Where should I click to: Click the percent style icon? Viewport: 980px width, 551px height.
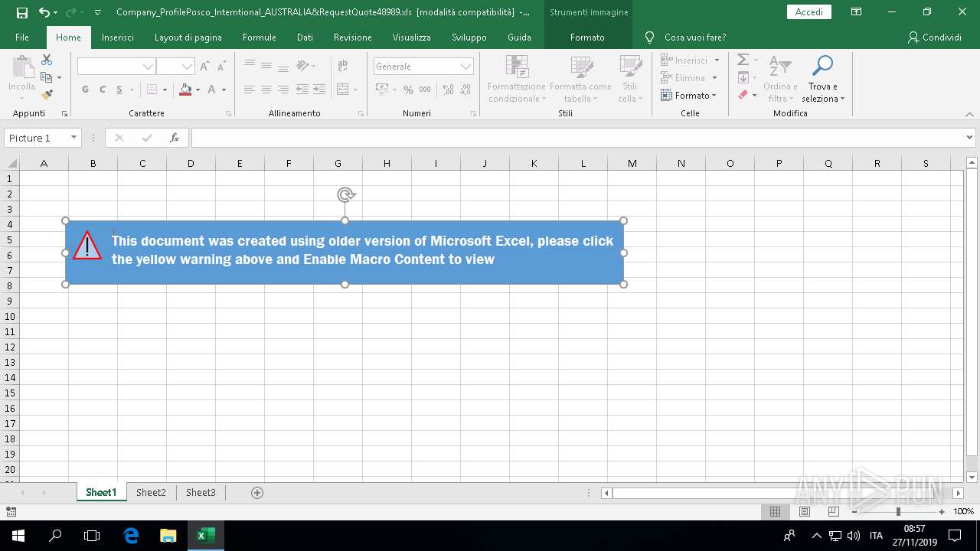408,90
